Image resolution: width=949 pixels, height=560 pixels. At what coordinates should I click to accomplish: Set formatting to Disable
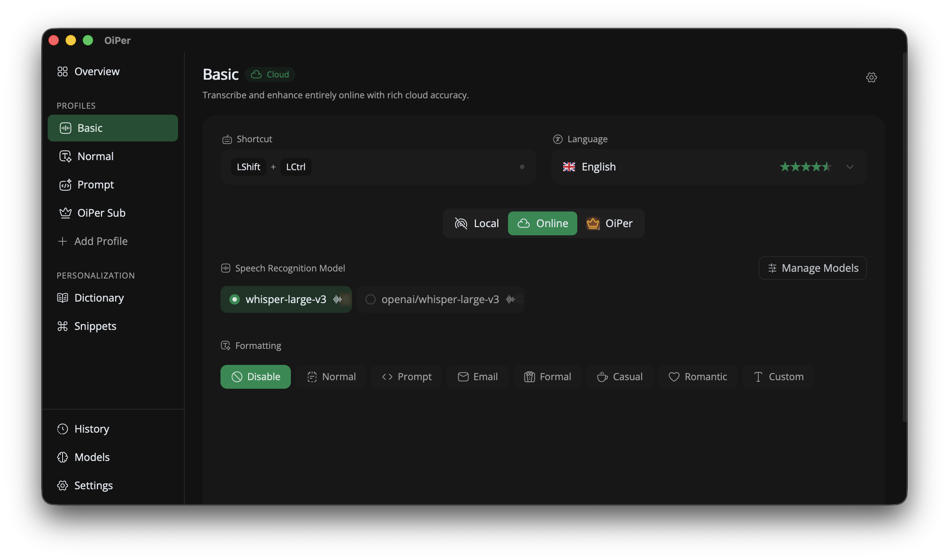coord(256,376)
